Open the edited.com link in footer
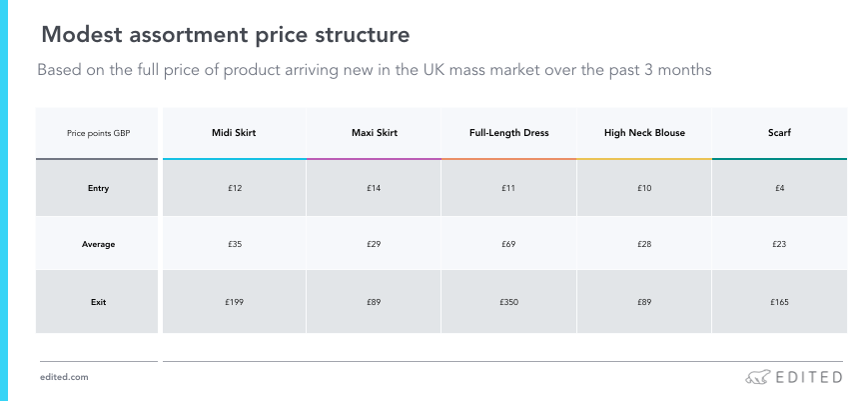Viewport: 868px width, 401px height. tap(64, 377)
